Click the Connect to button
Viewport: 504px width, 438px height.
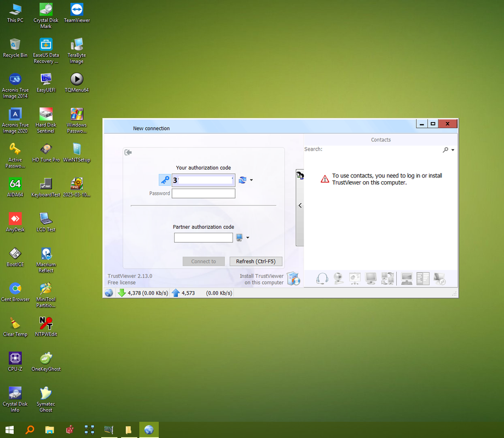(204, 262)
